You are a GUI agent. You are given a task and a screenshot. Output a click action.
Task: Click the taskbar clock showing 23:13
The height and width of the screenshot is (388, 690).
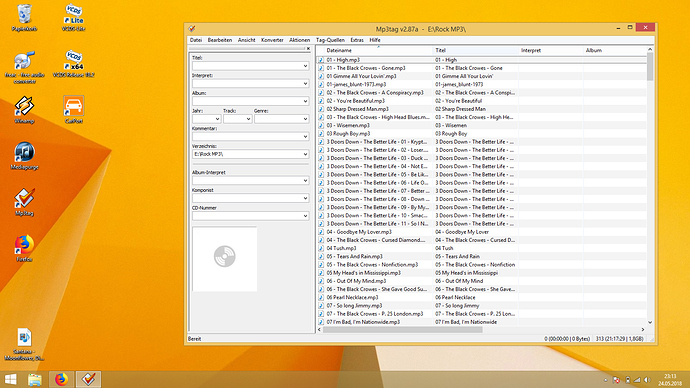tap(670, 380)
